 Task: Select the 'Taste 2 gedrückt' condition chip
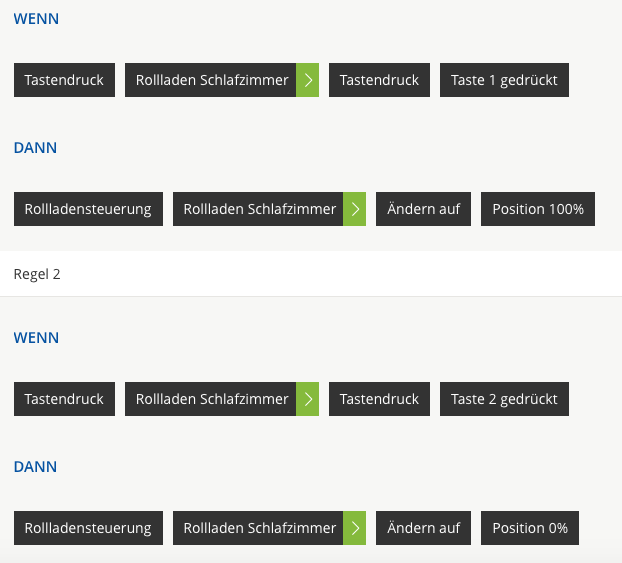click(x=504, y=399)
